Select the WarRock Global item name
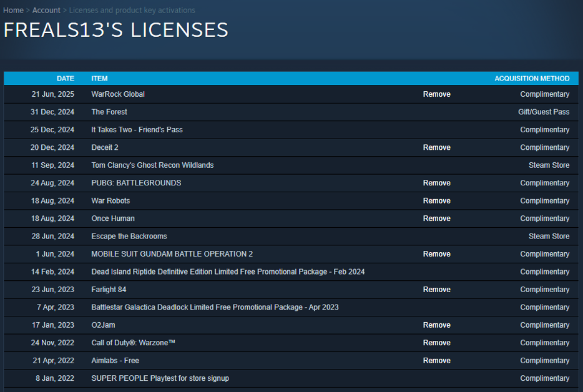Viewport: 583px width, 392px height. click(118, 94)
